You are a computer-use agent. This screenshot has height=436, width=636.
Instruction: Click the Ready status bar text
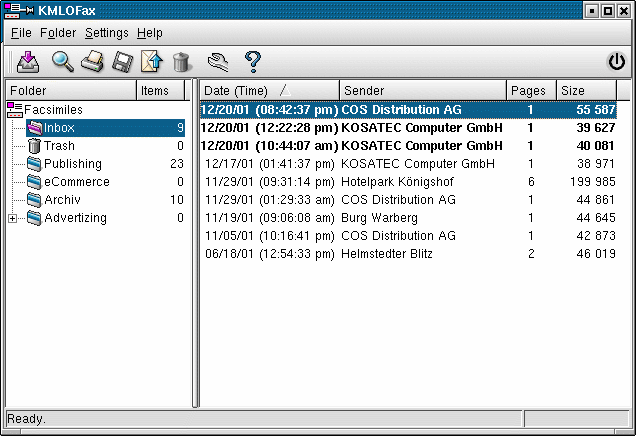click(27, 419)
